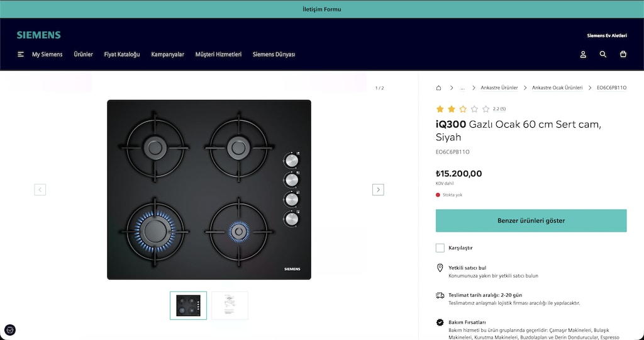Click the main gas hob product image

coord(209,190)
